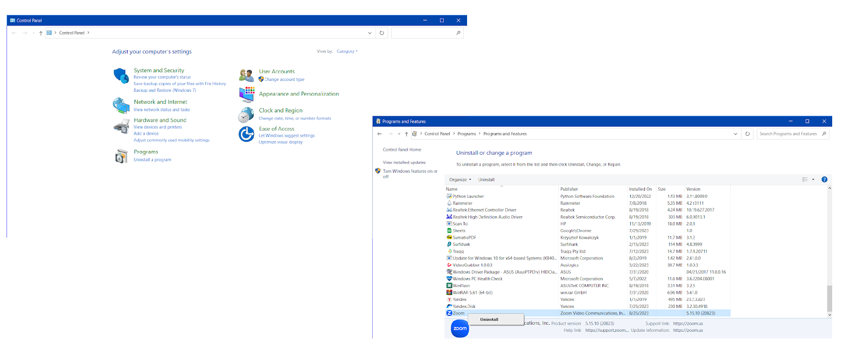Screen dimensions: 868x360
Task: Sort the list by Installed On column
Action: click(640, 189)
